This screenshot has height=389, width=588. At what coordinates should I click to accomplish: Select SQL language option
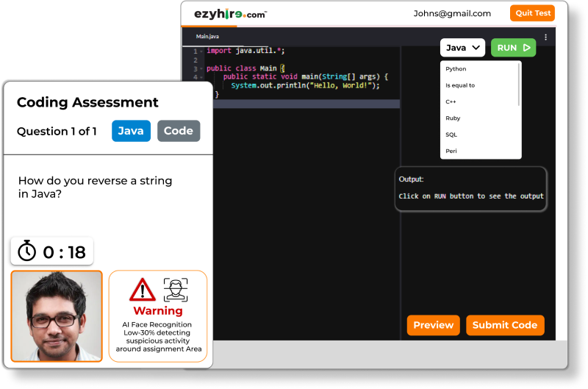(x=451, y=135)
